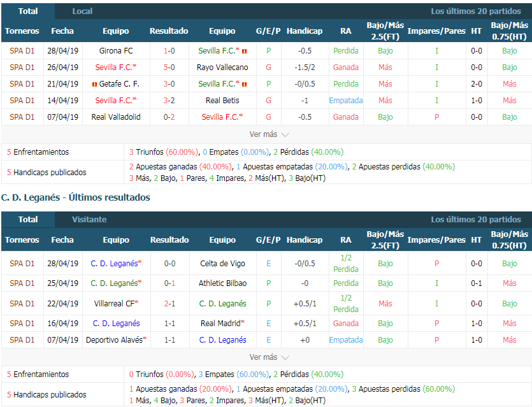
Task: Click 'Empatada' in Deportivo Alavés row
Action: point(346,340)
